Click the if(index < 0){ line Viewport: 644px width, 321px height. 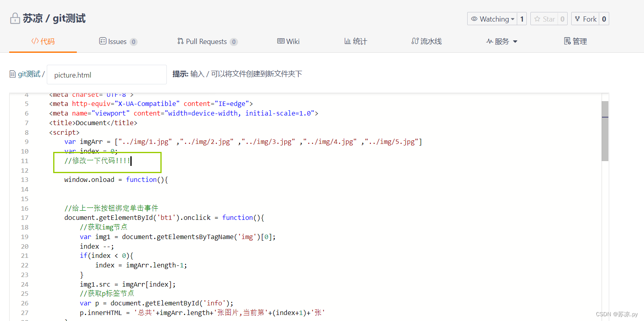coord(106,255)
